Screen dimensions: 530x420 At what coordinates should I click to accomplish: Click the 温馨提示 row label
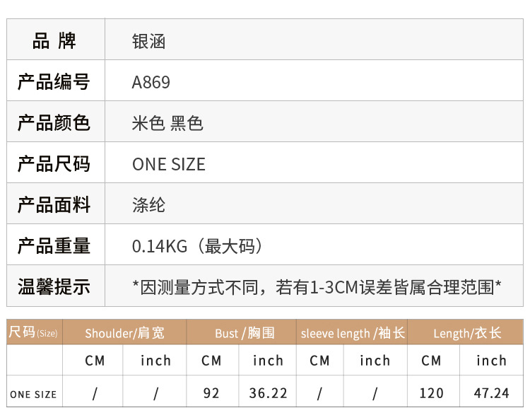point(54,287)
